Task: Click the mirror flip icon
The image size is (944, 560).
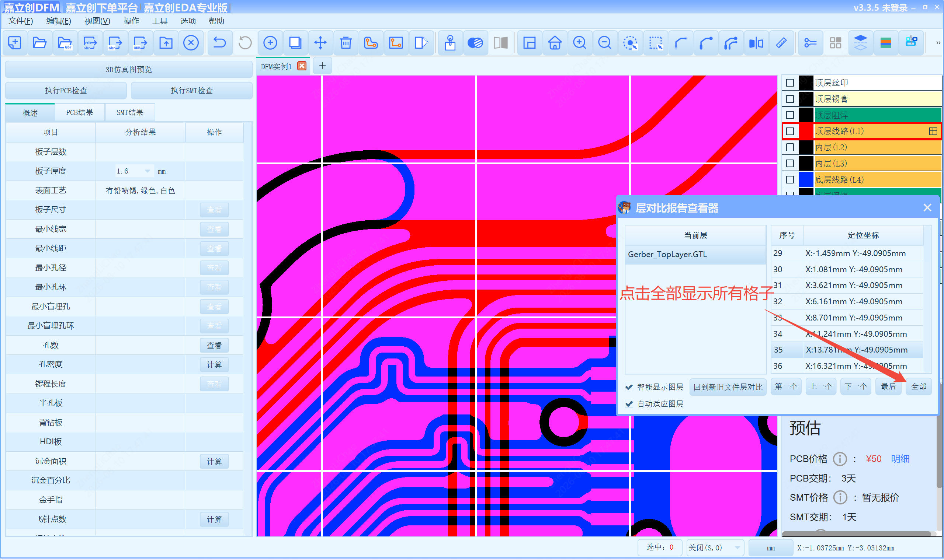Action: coord(756,43)
